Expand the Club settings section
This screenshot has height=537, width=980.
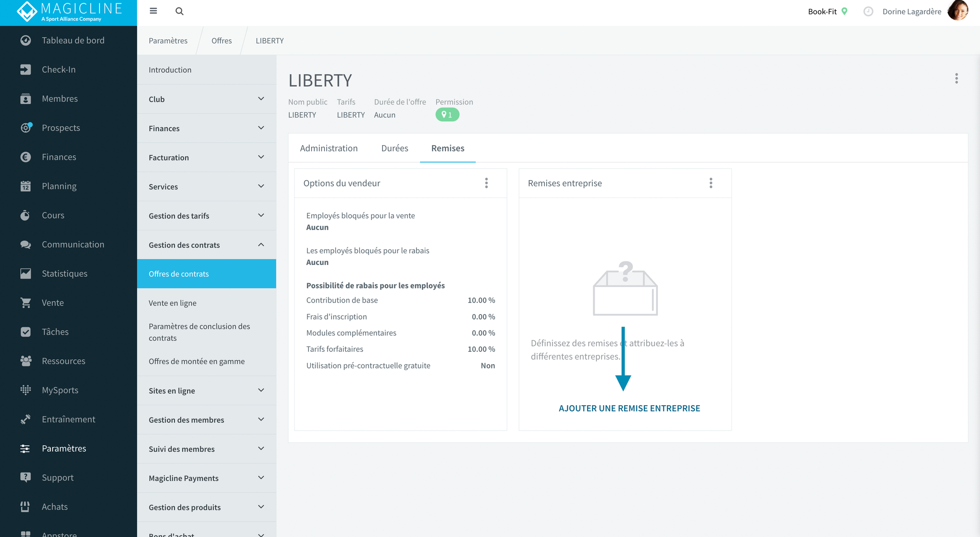[x=207, y=99]
